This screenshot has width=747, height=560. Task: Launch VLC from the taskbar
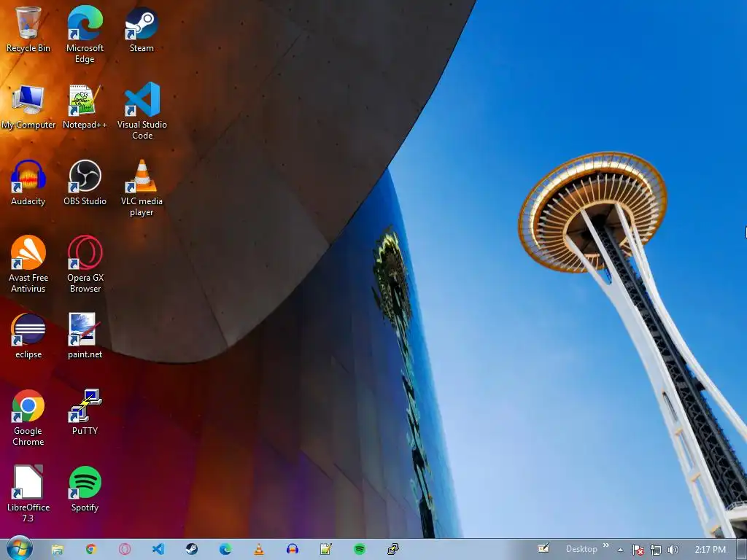(x=259, y=550)
